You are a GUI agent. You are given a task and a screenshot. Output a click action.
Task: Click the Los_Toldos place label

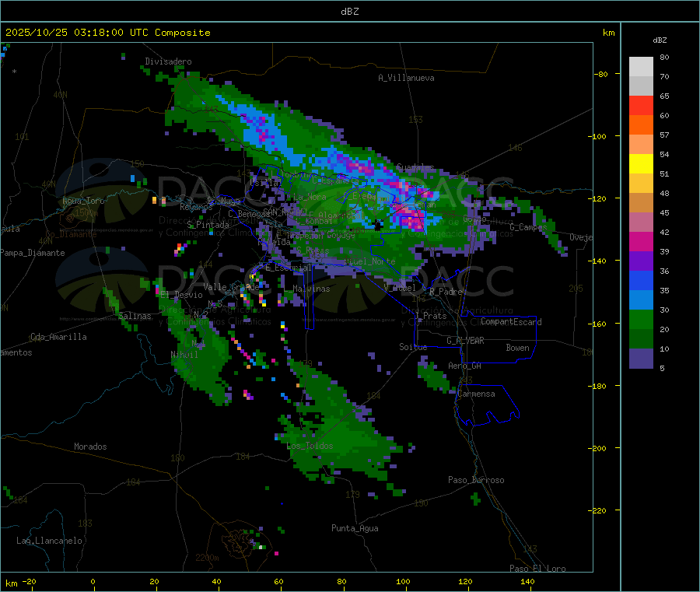(310, 446)
